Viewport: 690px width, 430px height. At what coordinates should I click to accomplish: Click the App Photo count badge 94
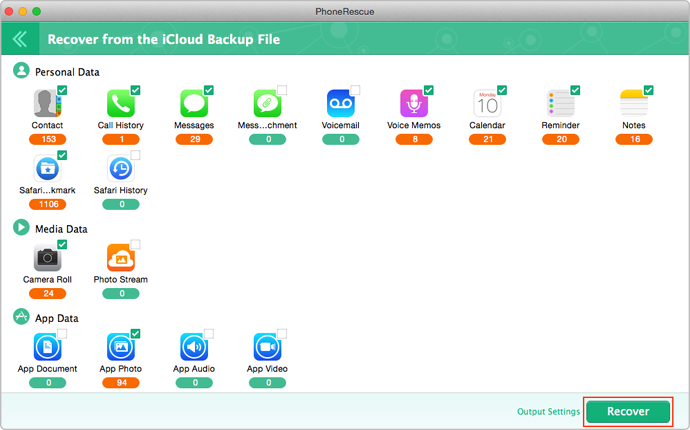(x=121, y=382)
